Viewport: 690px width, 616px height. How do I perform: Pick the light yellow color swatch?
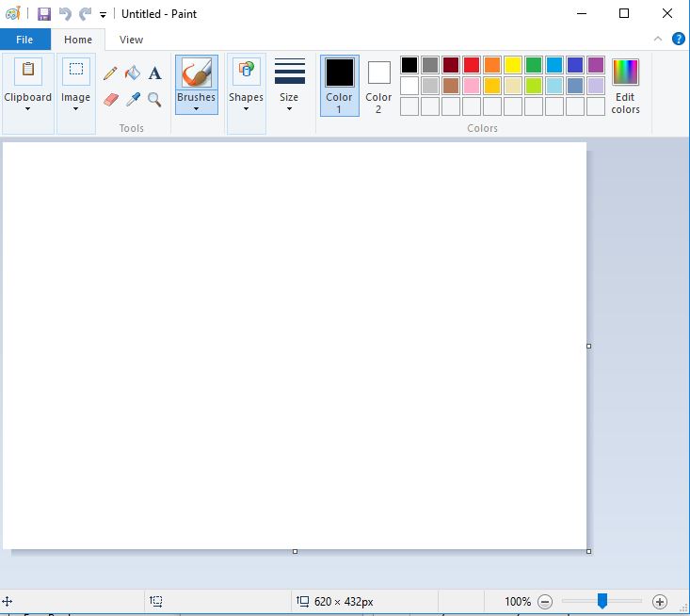(x=513, y=86)
